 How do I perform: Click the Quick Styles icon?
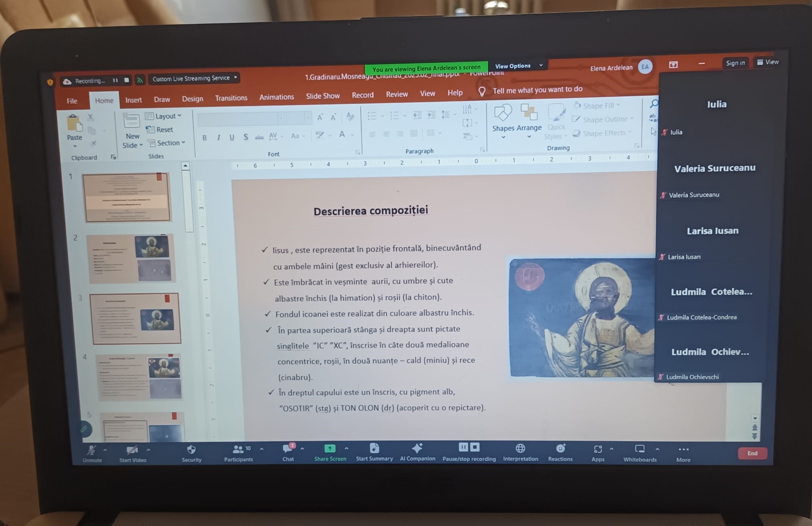[x=556, y=112]
